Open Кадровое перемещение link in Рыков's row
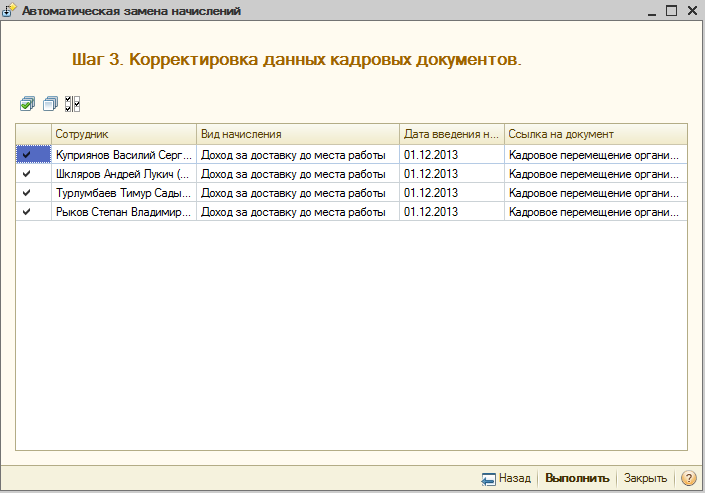The image size is (705, 493). pyautogui.click(x=594, y=211)
